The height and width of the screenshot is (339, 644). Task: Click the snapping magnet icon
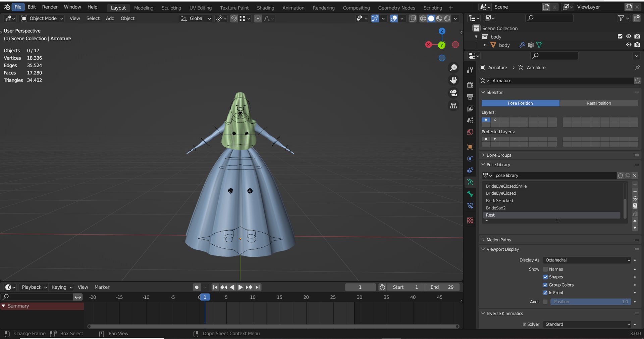234,18
